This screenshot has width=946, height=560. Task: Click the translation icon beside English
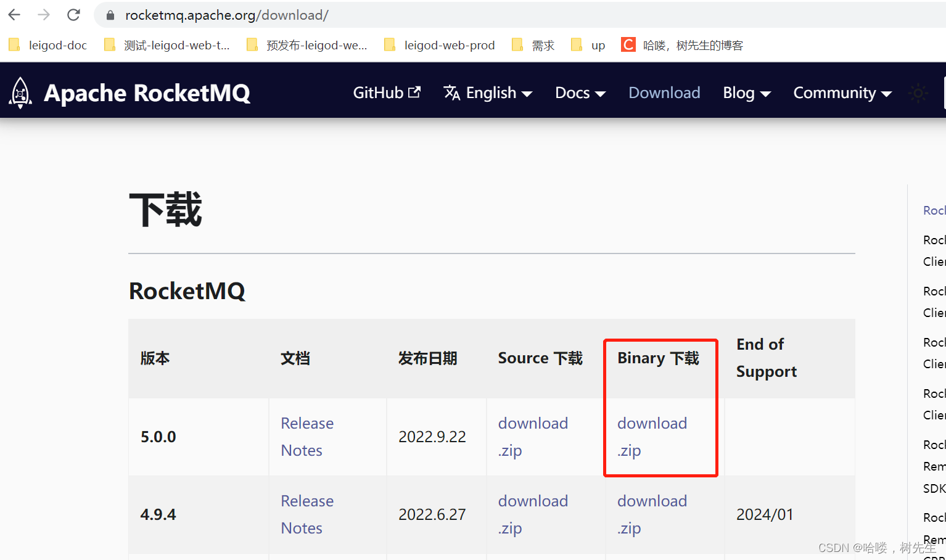click(451, 93)
